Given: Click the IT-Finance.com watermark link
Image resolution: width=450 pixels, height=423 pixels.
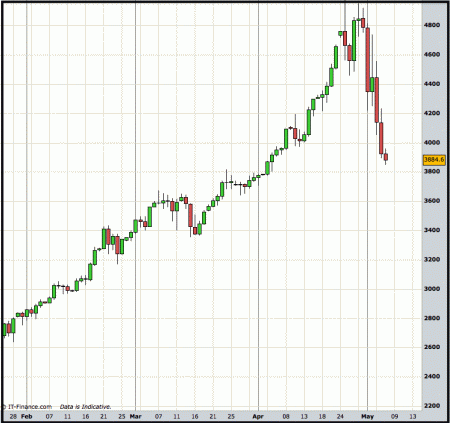Looking at the screenshot, I should (x=27, y=407).
